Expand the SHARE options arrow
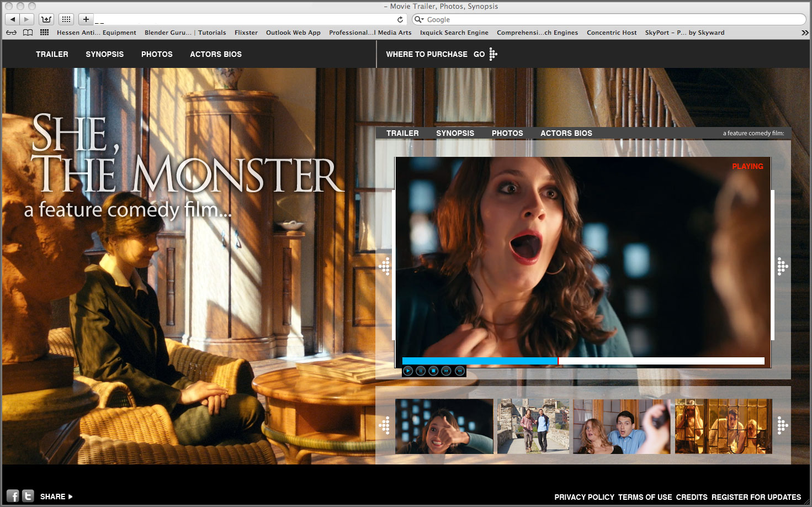Viewport: 812px width, 507px height. click(70, 497)
